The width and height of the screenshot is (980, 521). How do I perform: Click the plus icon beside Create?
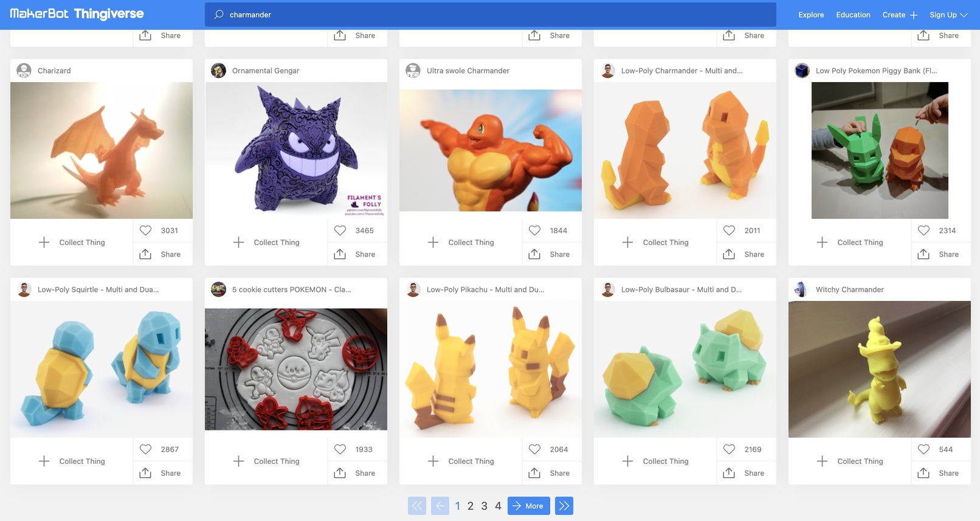tap(913, 15)
